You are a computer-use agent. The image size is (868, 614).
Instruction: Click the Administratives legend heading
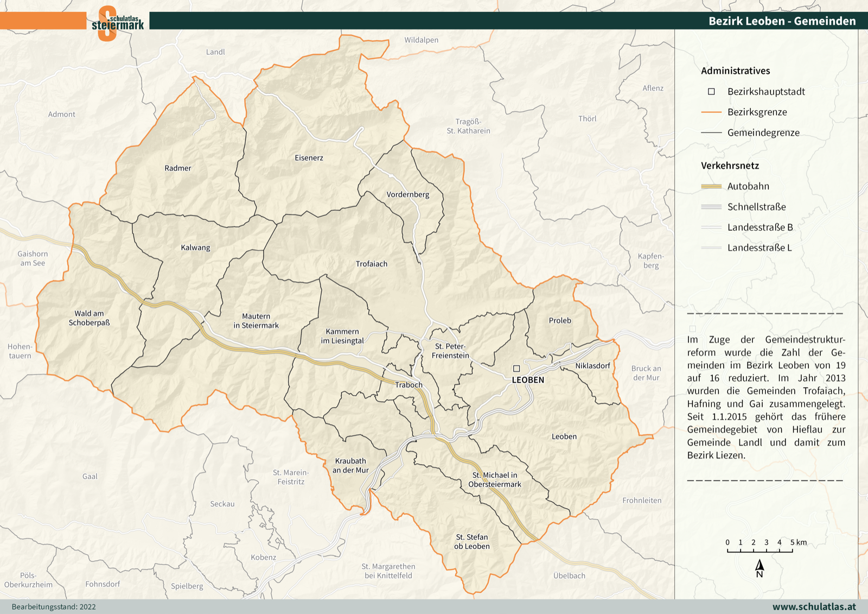click(x=735, y=71)
